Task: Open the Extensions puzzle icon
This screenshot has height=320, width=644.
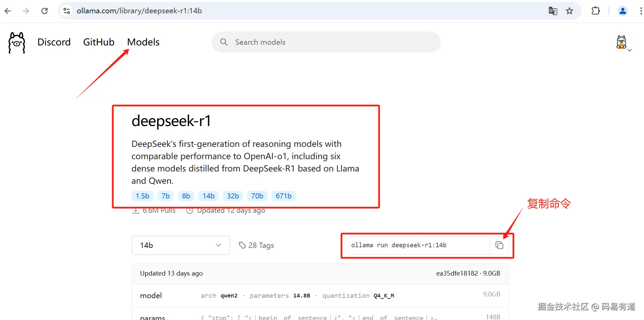Action: pos(595,11)
